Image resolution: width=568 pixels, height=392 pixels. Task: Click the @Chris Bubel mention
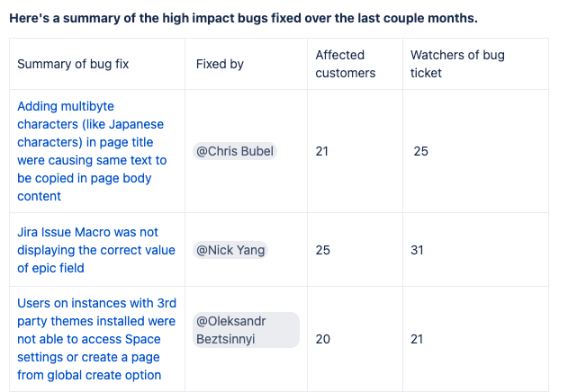point(236,151)
